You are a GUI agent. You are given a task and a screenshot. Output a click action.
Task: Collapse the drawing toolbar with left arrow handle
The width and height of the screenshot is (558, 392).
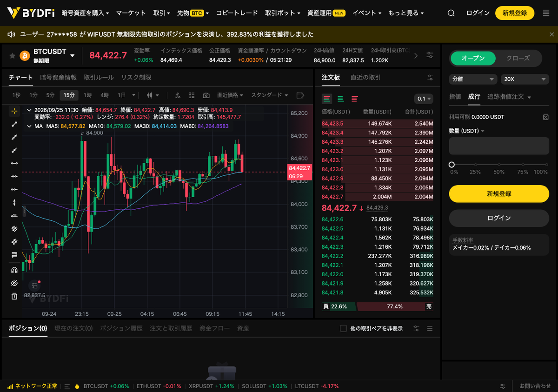(24, 211)
